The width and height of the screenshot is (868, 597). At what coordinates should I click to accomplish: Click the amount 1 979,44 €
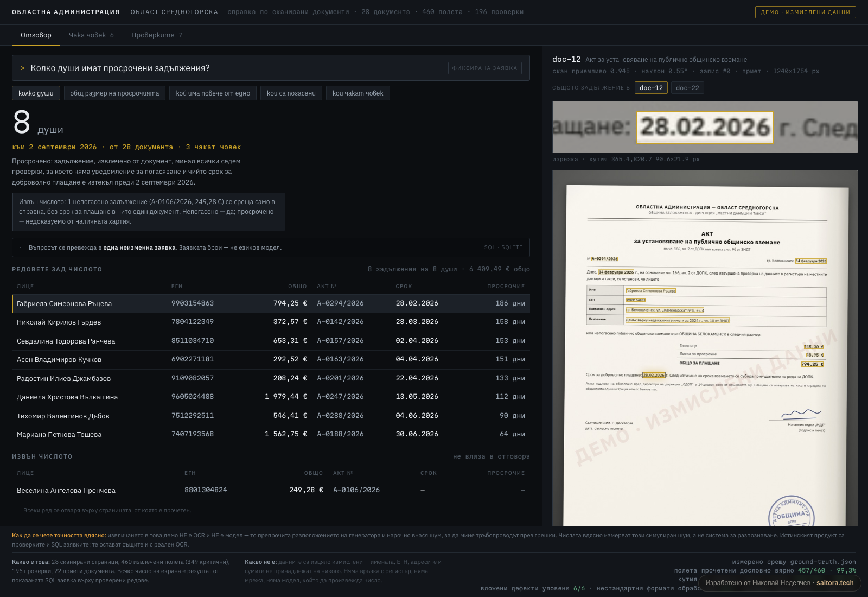[x=286, y=397]
